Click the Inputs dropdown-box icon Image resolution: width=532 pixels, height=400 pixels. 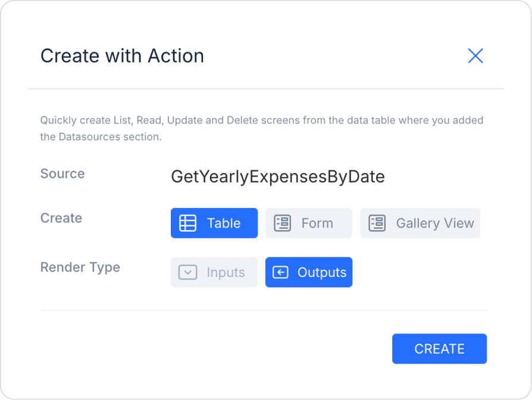(x=188, y=273)
